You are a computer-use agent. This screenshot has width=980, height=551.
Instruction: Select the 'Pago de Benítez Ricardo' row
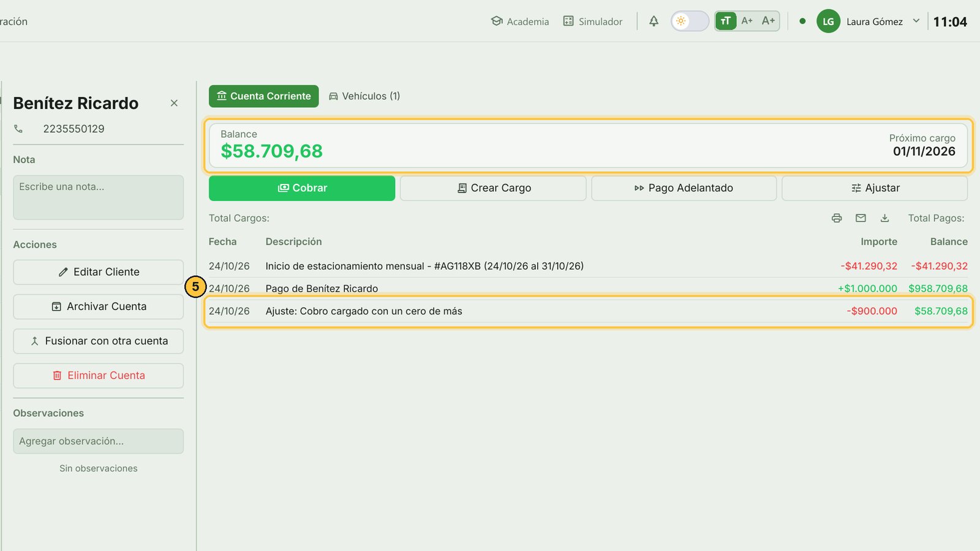pos(588,289)
